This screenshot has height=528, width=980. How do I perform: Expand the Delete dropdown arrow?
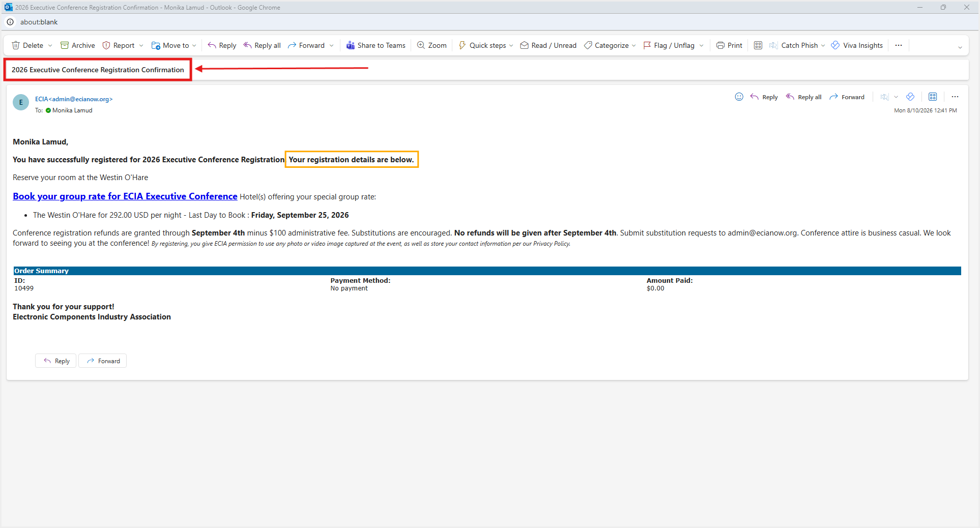pyautogui.click(x=50, y=45)
